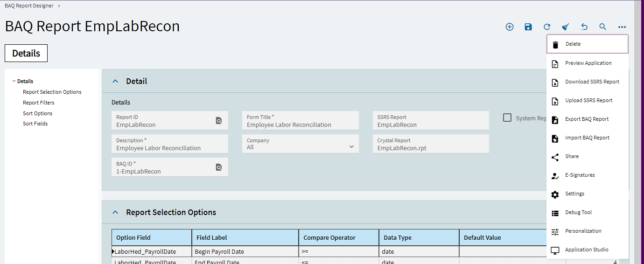Image resolution: width=644 pixels, height=264 pixels.
Task: Click the Save disk icon
Action: (528, 27)
